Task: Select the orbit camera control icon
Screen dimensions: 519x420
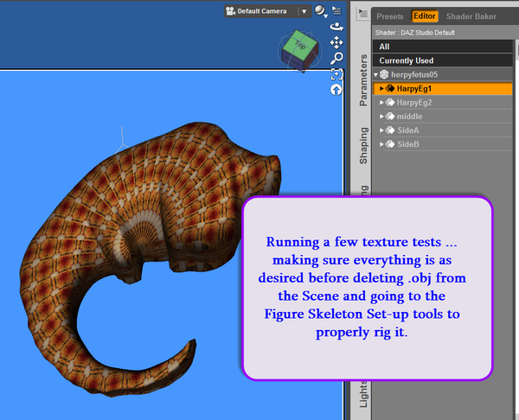Action: (336, 27)
